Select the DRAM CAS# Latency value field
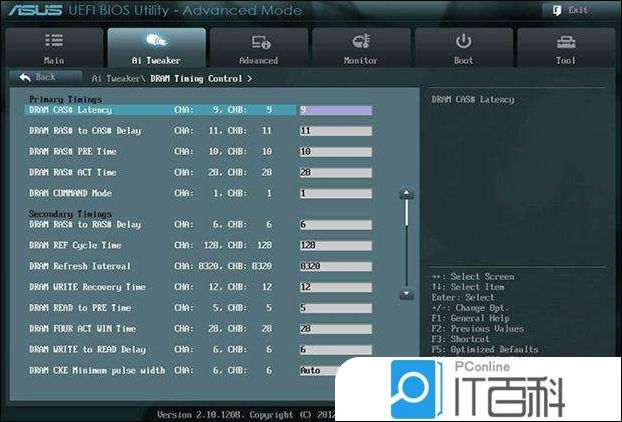 [336, 110]
